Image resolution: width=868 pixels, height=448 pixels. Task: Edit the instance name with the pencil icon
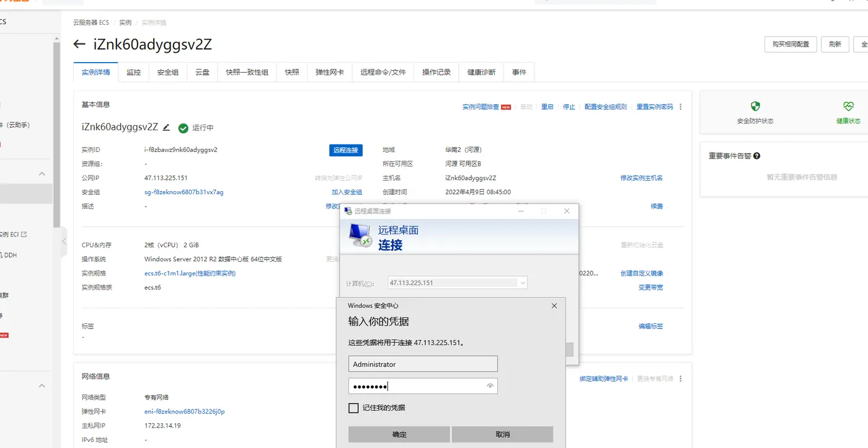(166, 127)
